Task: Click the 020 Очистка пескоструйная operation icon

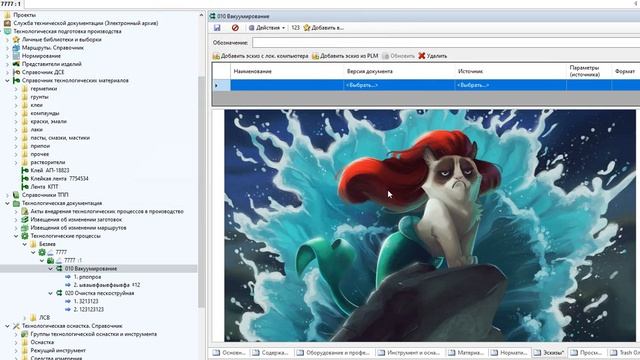Action: (x=59, y=293)
